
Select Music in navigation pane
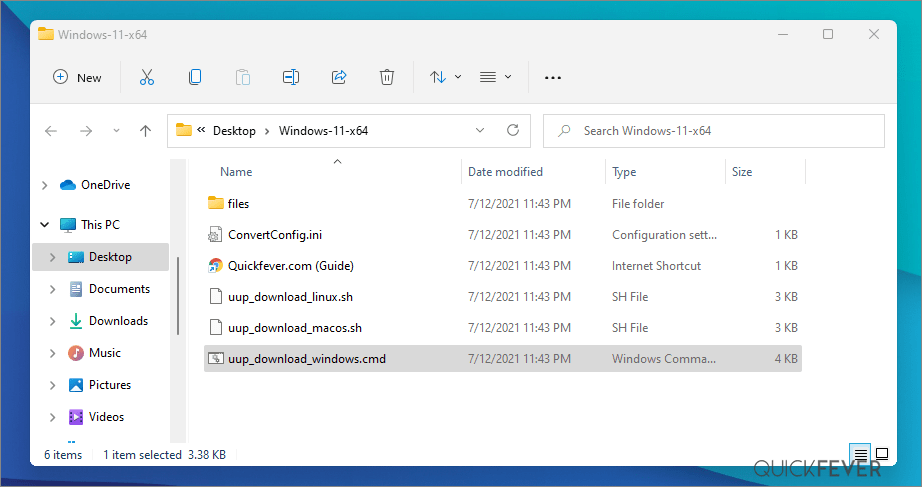tap(105, 353)
